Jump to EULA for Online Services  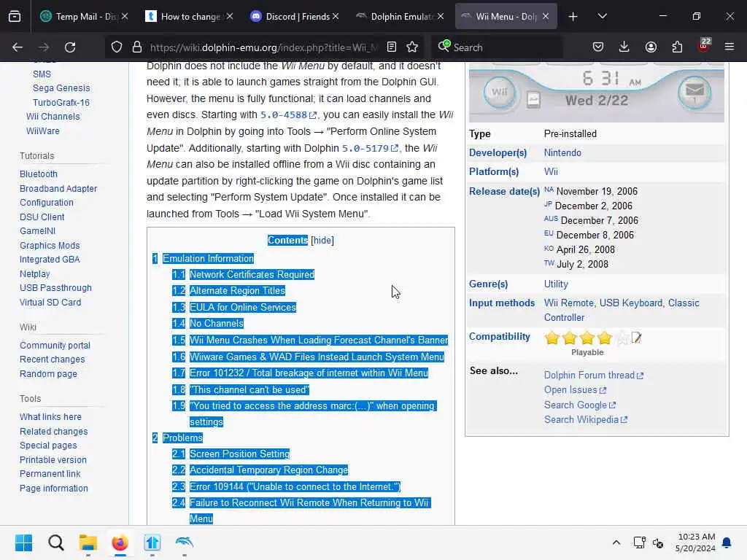pyautogui.click(x=242, y=307)
